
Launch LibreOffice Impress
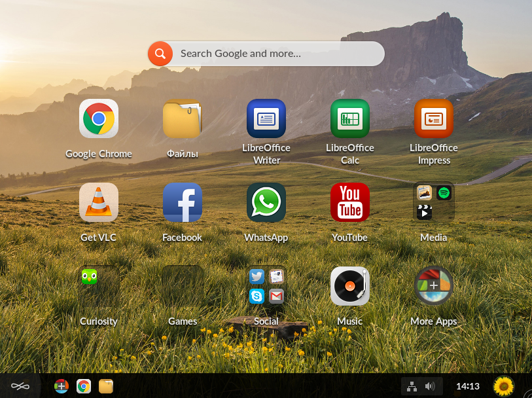pyautogui.click(x=434, y=118)
